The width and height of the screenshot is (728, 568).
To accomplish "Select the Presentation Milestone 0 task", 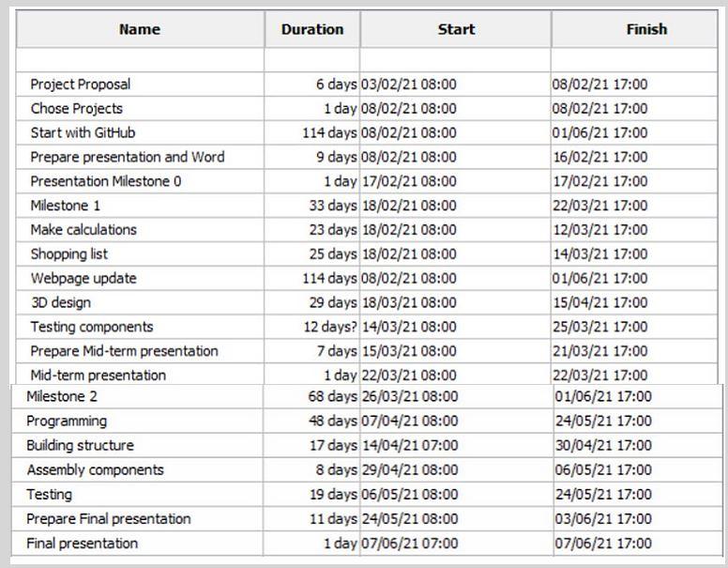I will click(106, 181).
